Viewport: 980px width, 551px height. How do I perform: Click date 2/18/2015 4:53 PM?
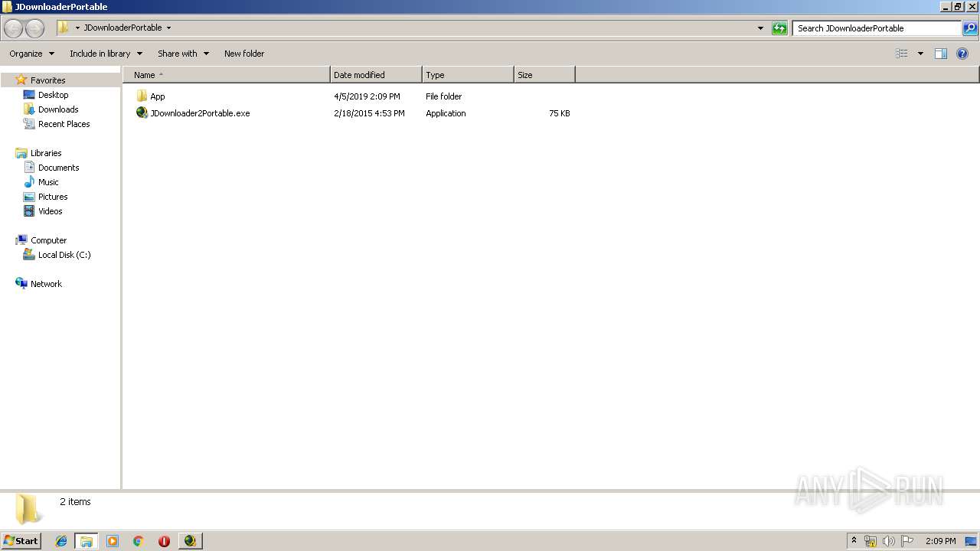click(369, 113)
